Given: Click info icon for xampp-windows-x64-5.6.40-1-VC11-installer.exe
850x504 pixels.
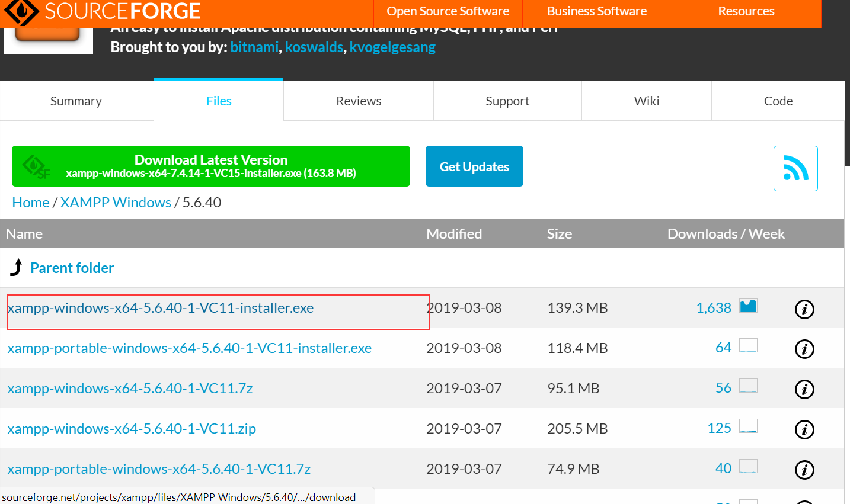Looking at the screenshot, I should point(804,309).
